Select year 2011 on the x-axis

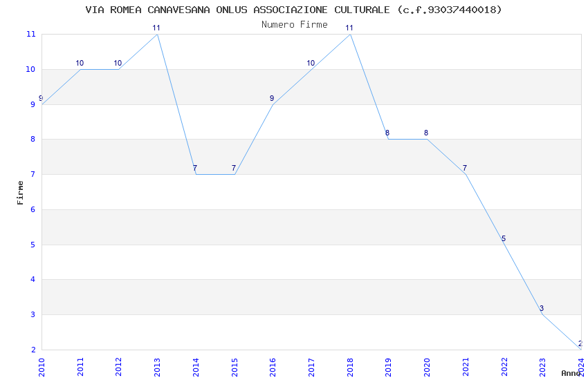coord(80,368)
